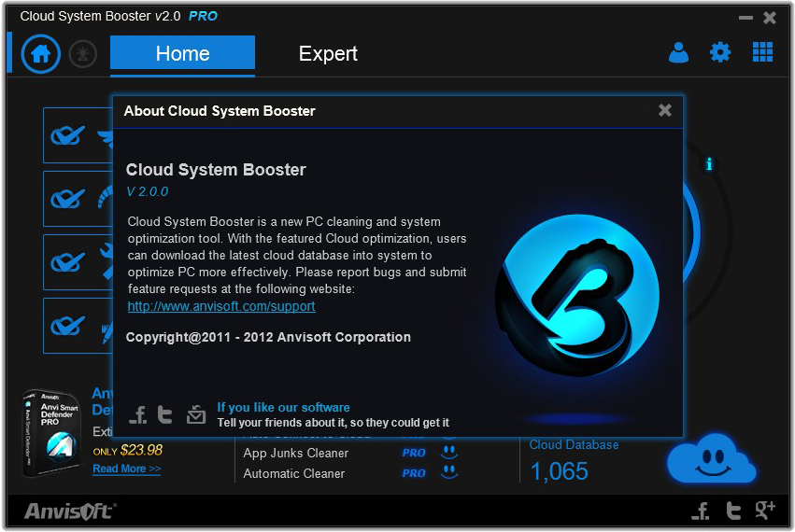
Task: Click the $23.98 price text
Action: (141, 450)
